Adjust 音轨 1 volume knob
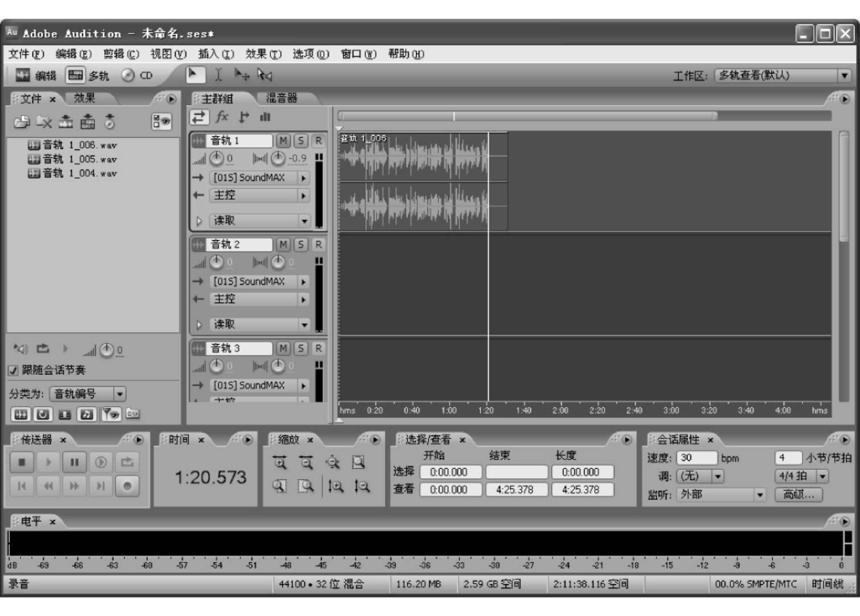 pos(216,158)
